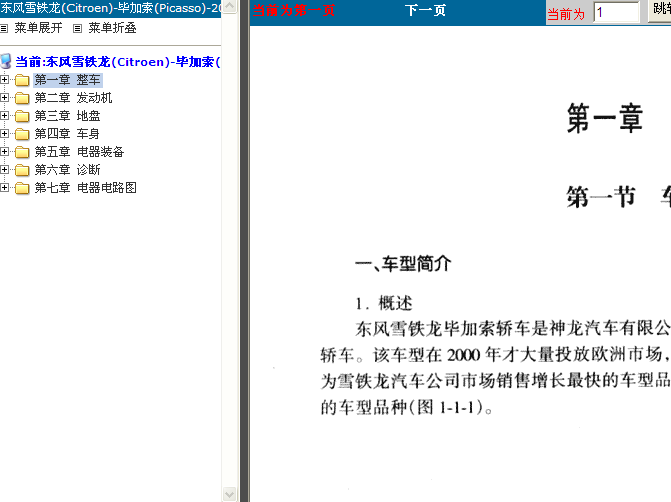Open folder icon for 第七章 电器电路图
The height and width of the screenshot is (502, 671).
coord(22,188)
